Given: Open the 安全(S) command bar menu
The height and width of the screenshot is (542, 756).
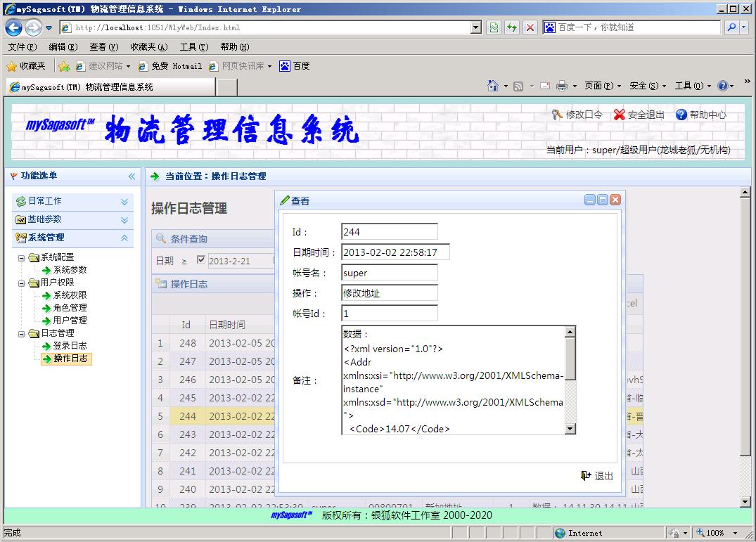Looking at the screenshot, I should (648, 86).
